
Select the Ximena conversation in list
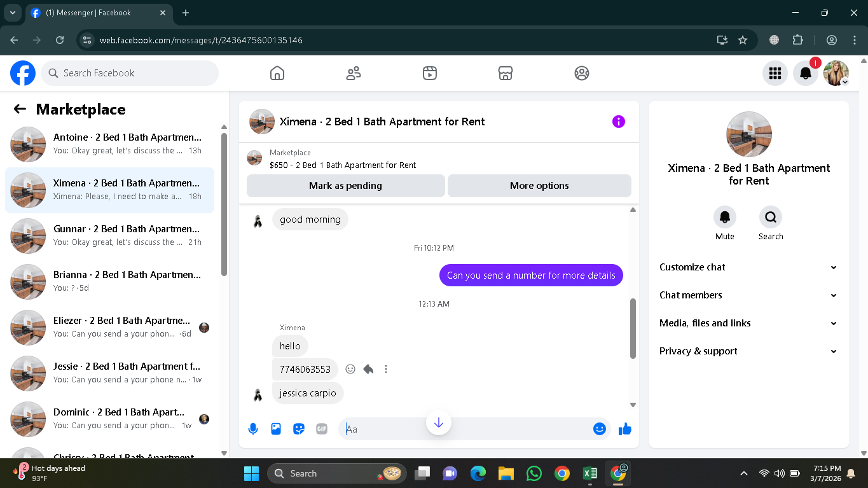[109, 190]
